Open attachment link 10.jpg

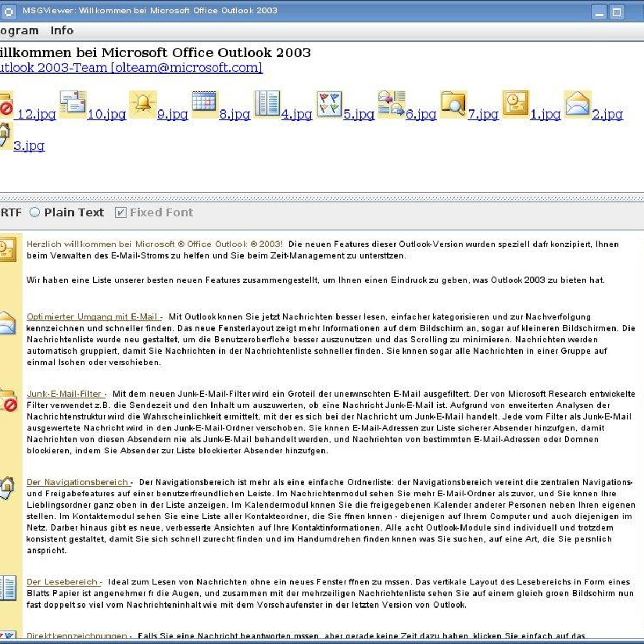(106, 114)
